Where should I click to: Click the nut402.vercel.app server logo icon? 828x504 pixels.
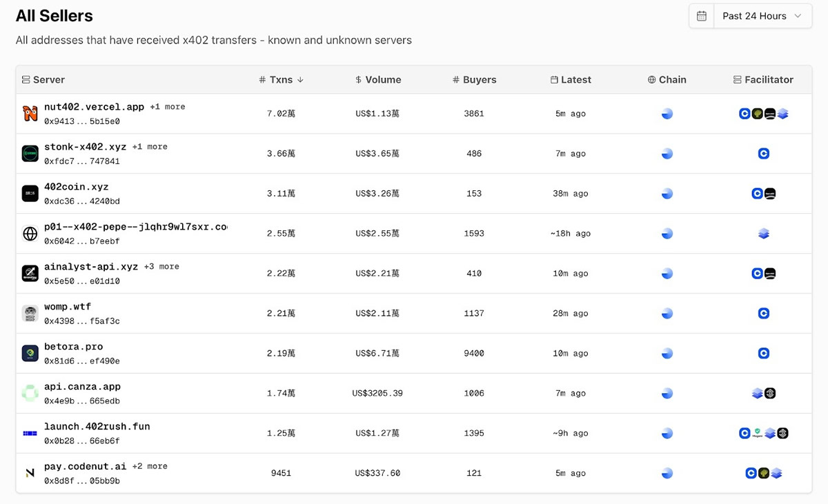click(x=30, y=114)
